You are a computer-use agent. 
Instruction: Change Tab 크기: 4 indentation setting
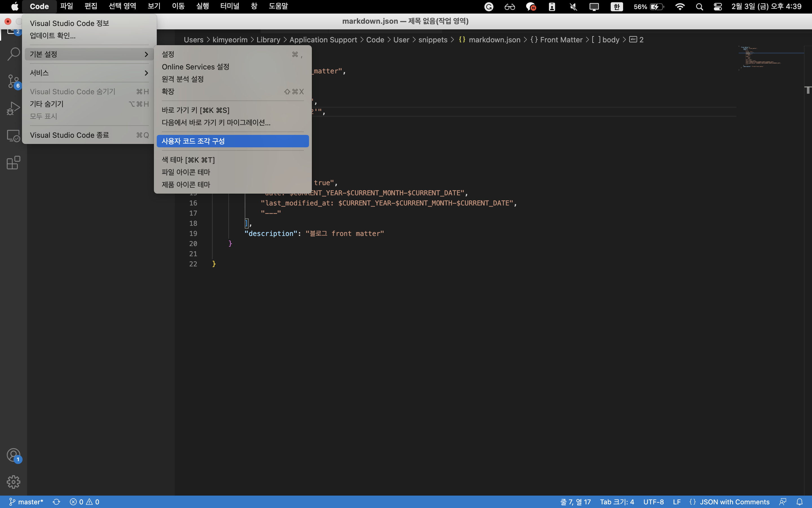617,502
